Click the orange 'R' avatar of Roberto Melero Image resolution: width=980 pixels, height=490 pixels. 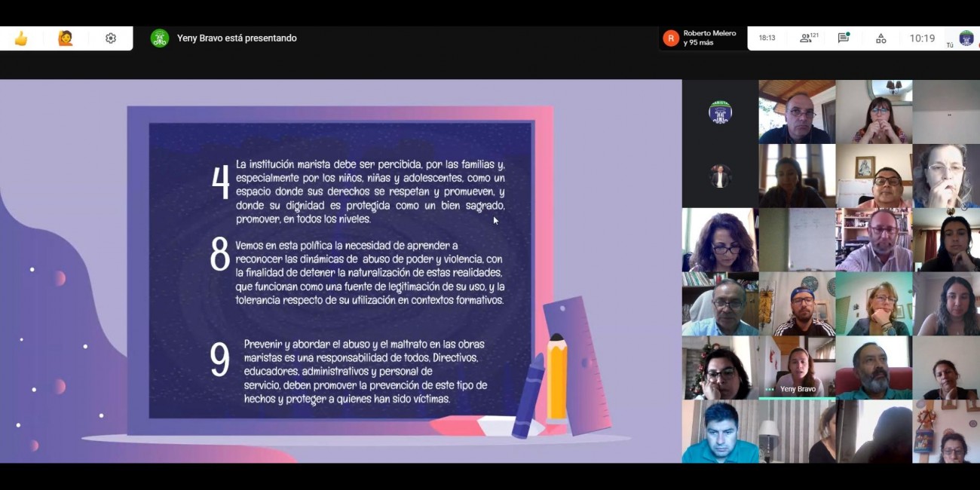[671, 38]
